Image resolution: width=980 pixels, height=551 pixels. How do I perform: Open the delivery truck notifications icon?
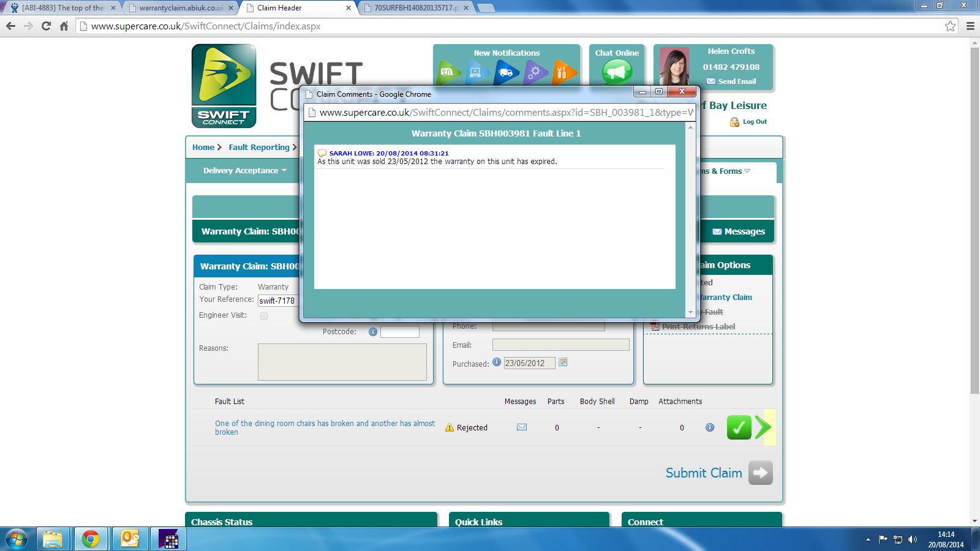click(x=506, y=72)
